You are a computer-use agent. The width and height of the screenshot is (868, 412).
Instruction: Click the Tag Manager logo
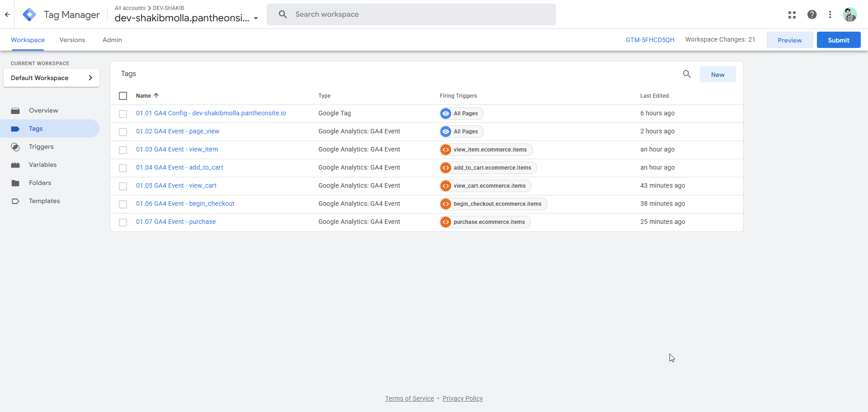(x=29, y=14)
